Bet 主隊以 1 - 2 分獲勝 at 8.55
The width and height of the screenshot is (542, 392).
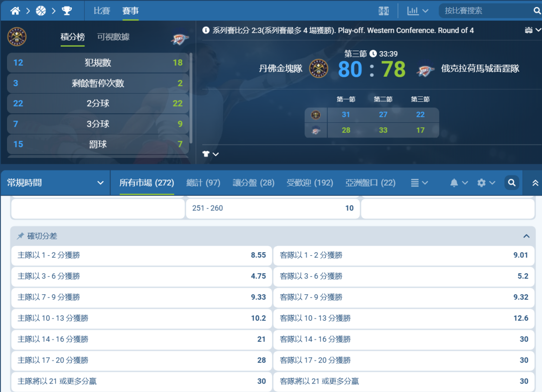(142, 255)
